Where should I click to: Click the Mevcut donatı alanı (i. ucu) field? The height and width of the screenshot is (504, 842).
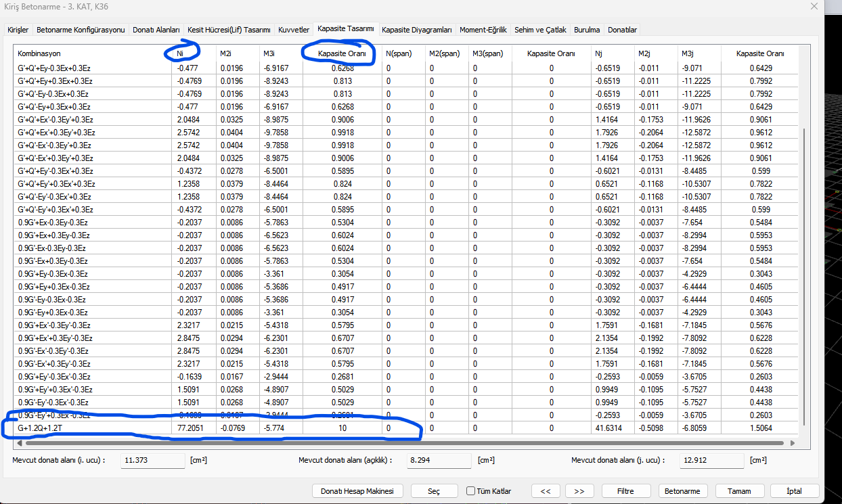tap(152, 461)
